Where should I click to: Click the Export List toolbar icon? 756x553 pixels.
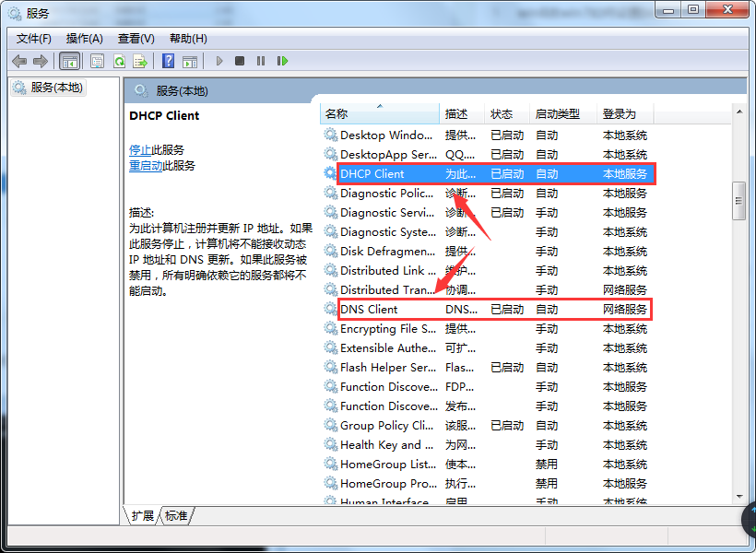[140, 61]
